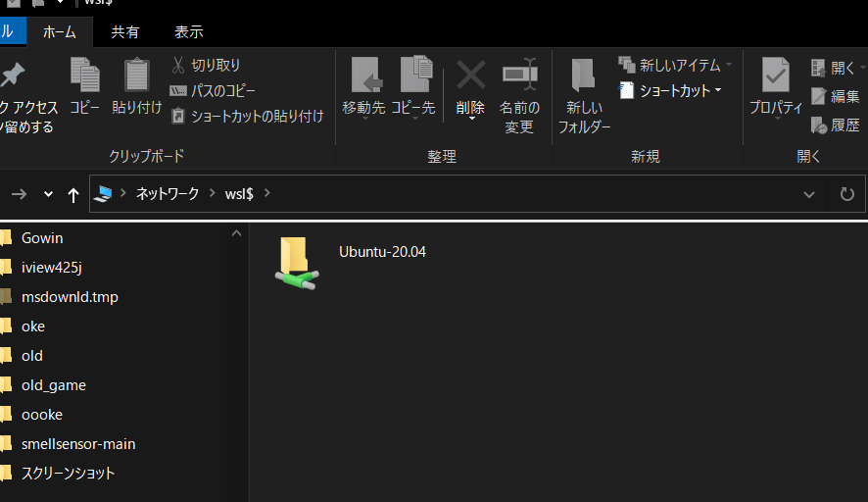Screen dimensions: 868x502
Task: Click the Edit (編集) ribbon command
Action: coord(836,96)
